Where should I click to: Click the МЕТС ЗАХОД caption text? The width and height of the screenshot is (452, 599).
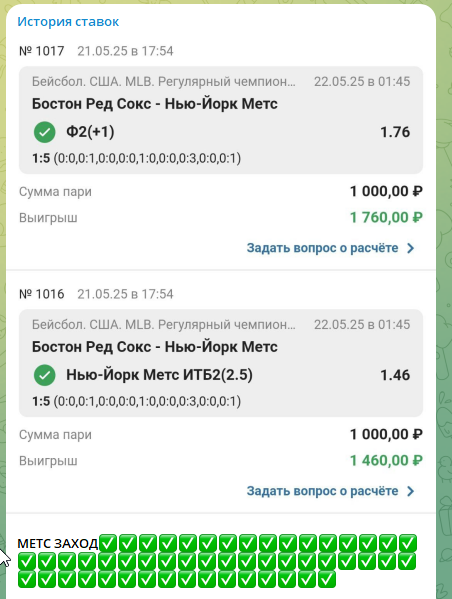click(58, 543)
